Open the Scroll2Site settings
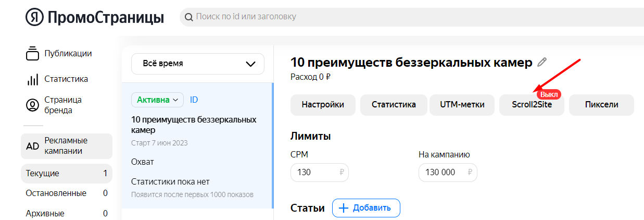Viewport: 644px width, 220px height. (531, 105)
